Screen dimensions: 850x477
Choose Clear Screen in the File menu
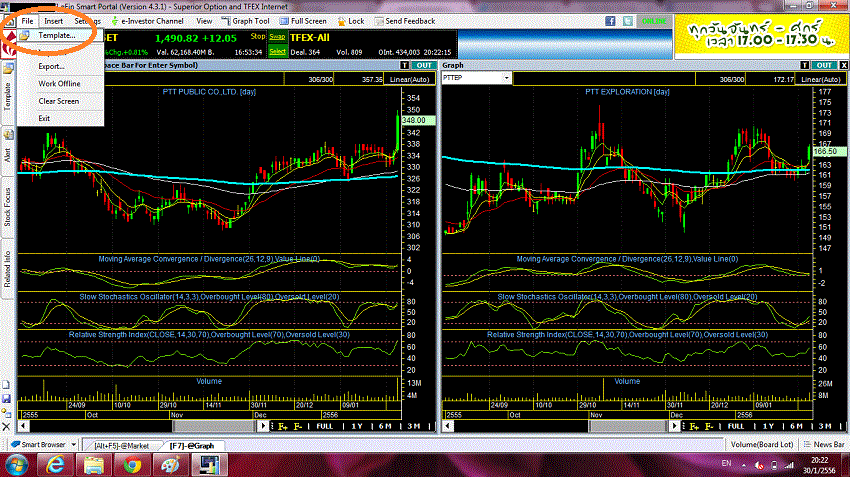coord(59,101)
